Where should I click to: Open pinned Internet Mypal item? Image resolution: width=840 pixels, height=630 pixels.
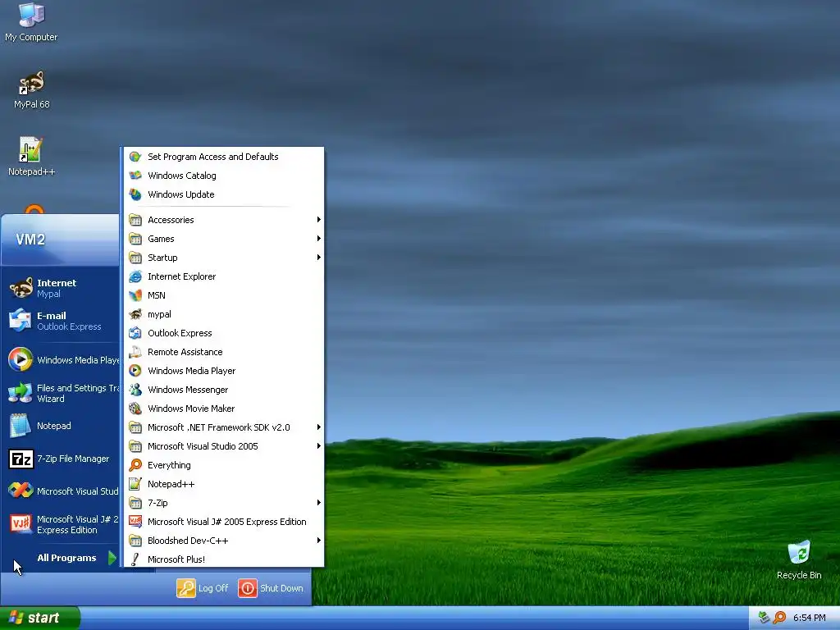61,288
